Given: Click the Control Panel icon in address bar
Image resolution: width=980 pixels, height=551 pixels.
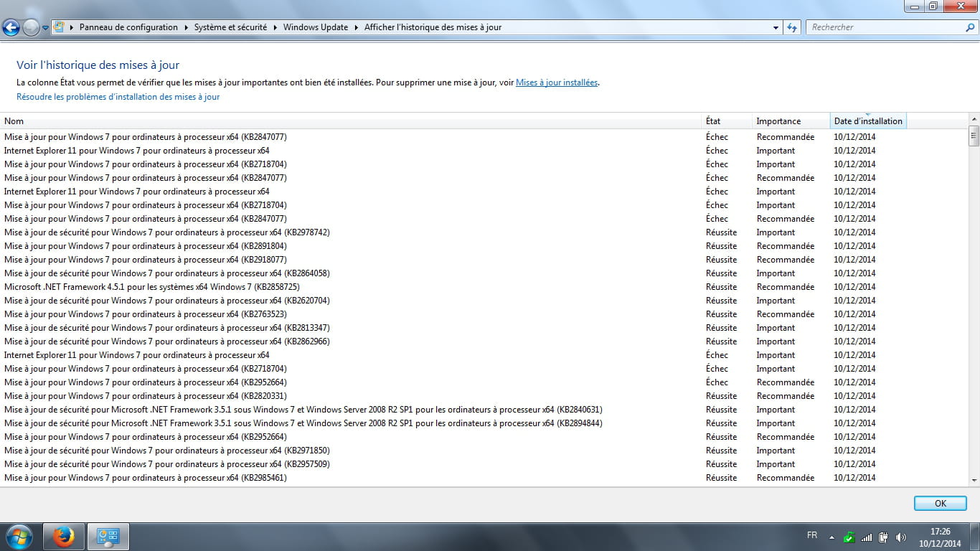Looking at the screenshot, I should pyautogui.click(x=60, y=27).
